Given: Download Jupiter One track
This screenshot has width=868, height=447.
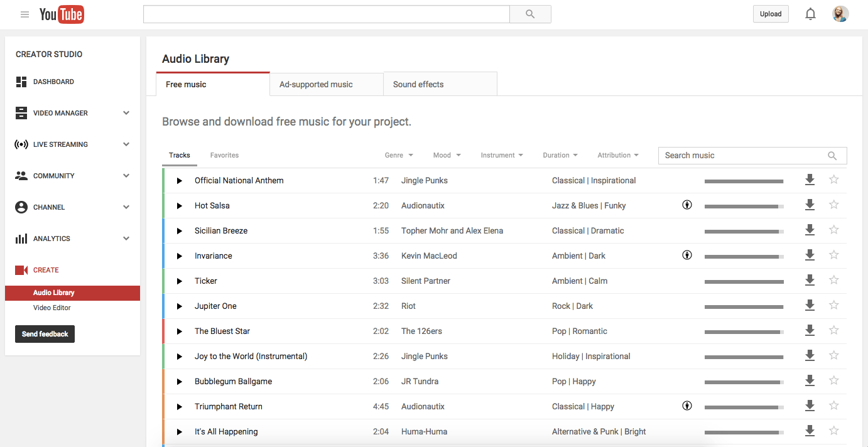Looking at the screenshot, I should click(x=810, y=306).
